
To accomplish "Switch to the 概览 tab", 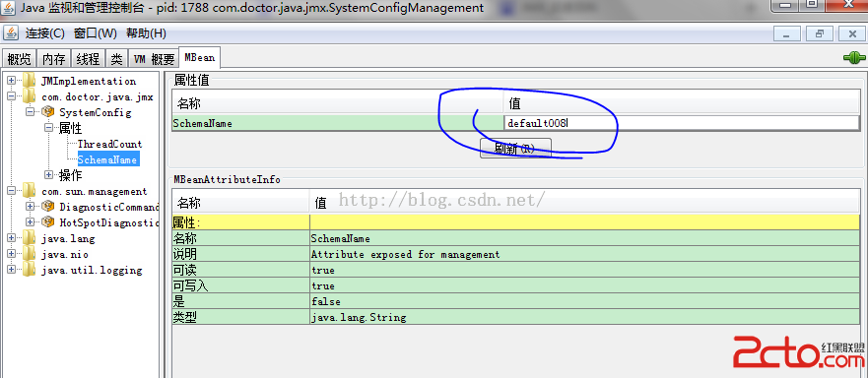I will coord(20,59).
